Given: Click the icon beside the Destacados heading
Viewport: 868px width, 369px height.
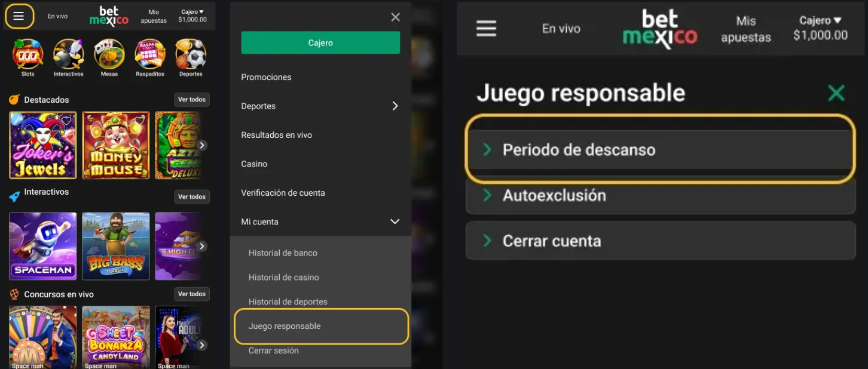Looking at the screenshot, I should 14,99.
